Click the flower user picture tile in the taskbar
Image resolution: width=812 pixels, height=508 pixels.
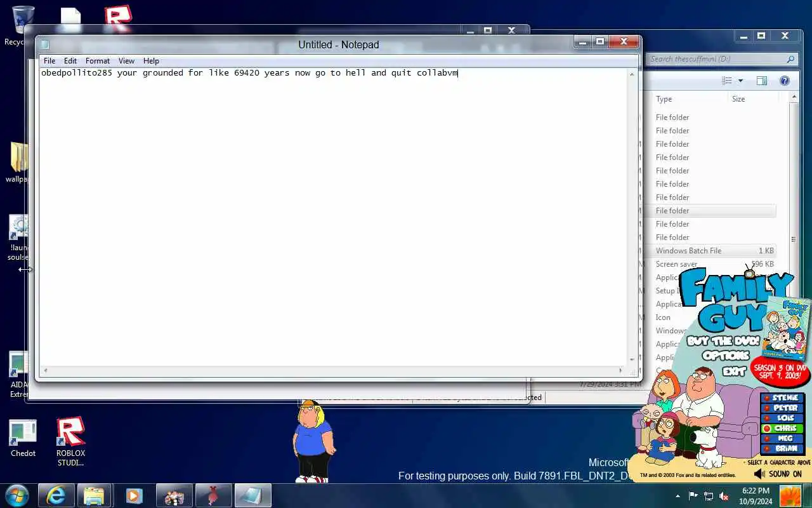[790, 496]
